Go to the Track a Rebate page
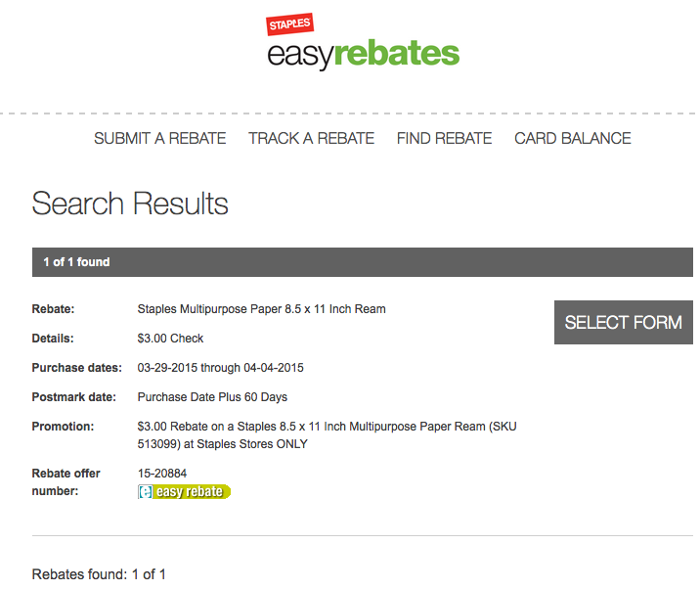The height and width of the screenshot is (590, 700). coord(311,138)
